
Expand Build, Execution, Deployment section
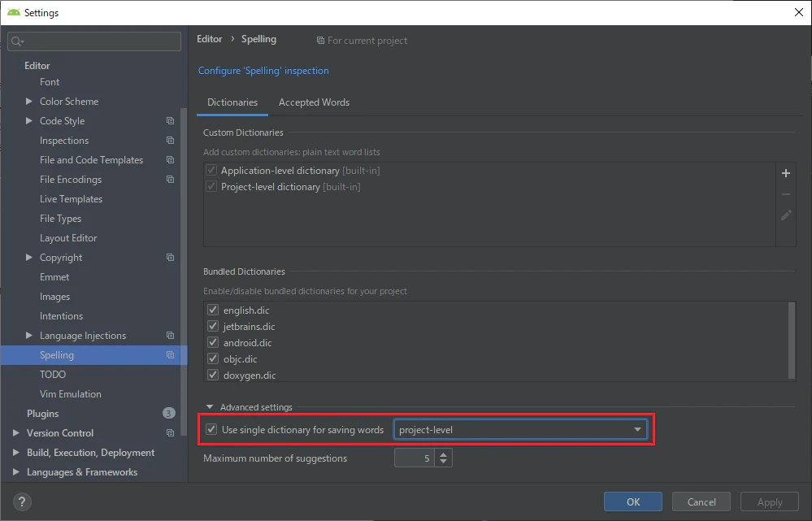pyautogui.click(x=16, y=453)
